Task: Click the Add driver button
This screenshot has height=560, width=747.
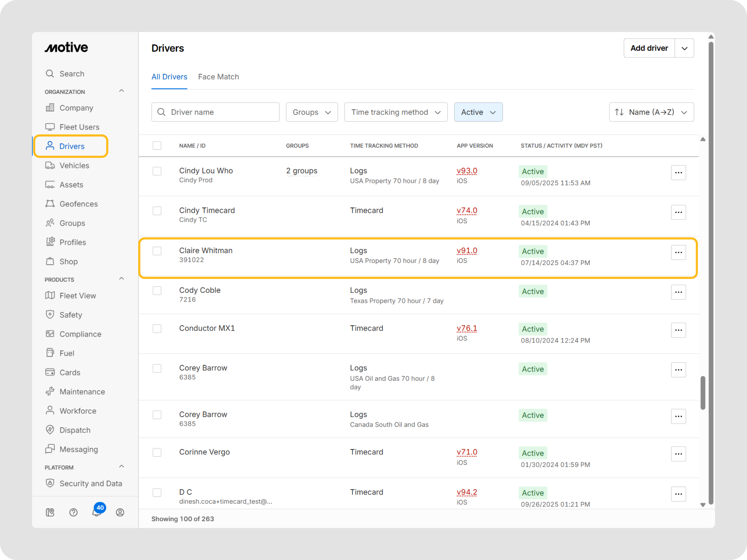Action: [x=649, y=48]
